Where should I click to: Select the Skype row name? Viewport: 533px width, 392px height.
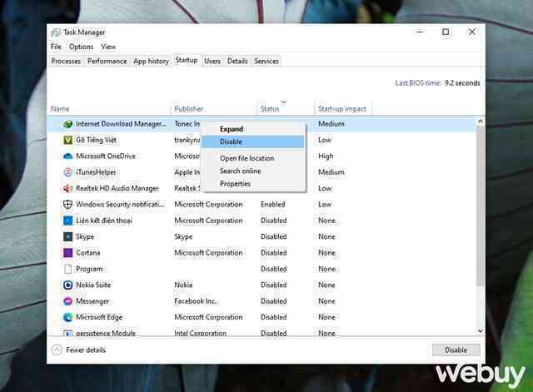pos(85,236)
